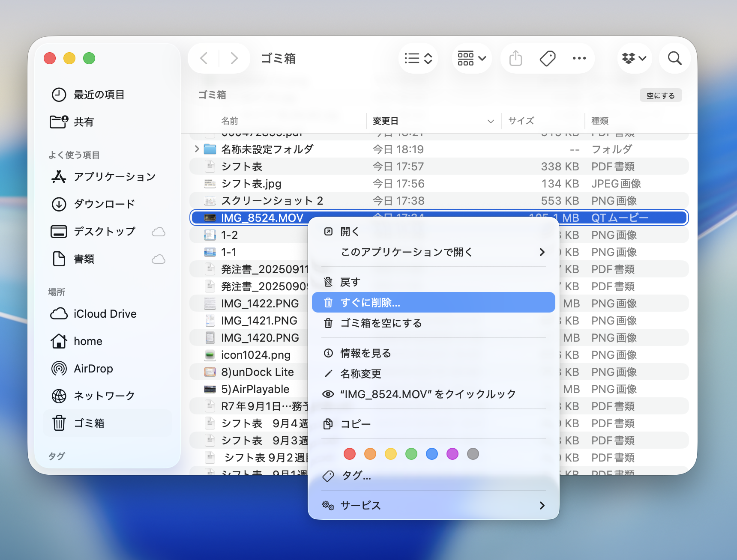
Task: Click the IMG_1420.PNG thumbnail icon
Action: 210,338
